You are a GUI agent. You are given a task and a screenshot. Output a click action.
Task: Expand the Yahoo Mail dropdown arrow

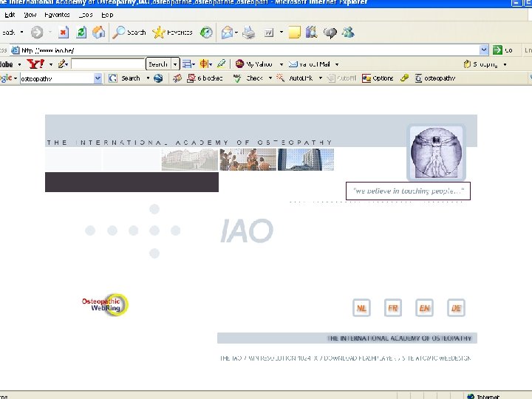(337, 64)
